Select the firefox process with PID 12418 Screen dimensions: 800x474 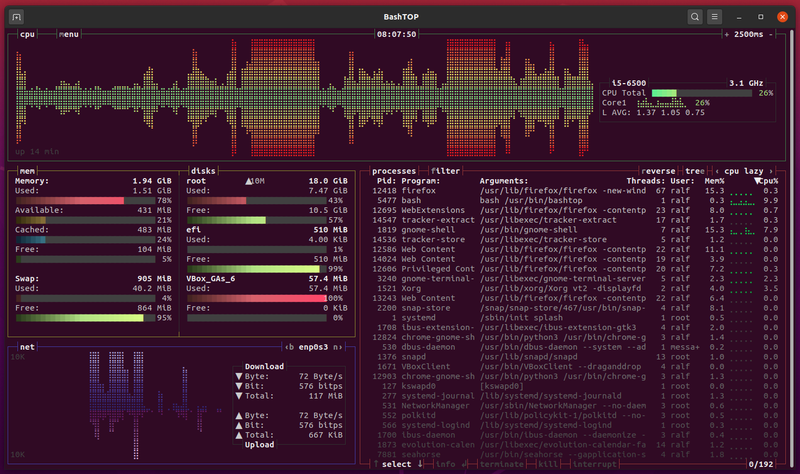click(x=575, y=191)
